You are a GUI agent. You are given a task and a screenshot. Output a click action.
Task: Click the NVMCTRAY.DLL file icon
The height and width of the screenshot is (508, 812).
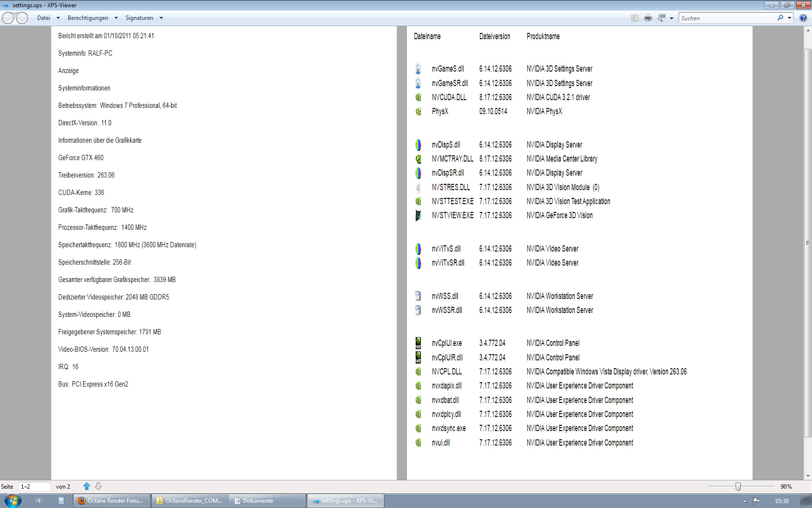(x=418, y=159)
